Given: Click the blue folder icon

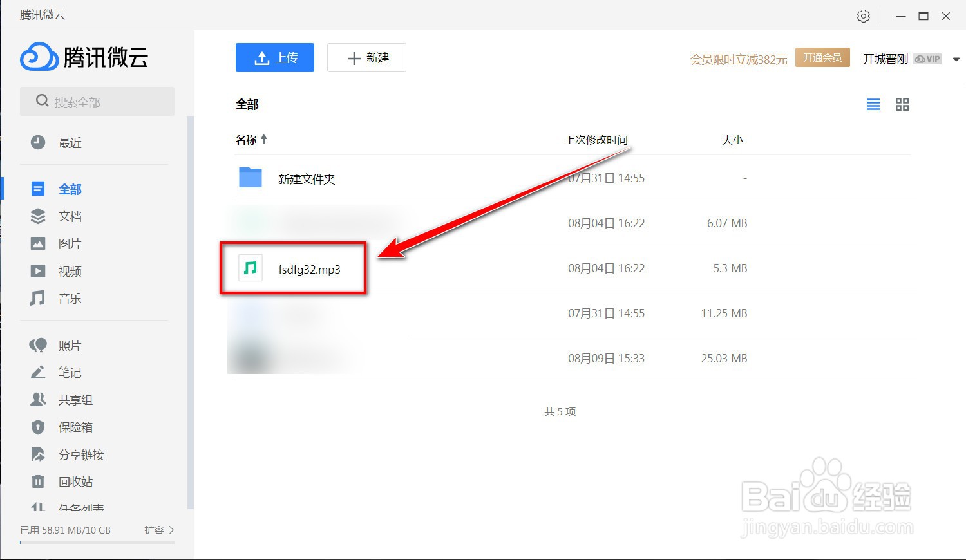Looking at the screenshot, I should [x=250, y=177].
